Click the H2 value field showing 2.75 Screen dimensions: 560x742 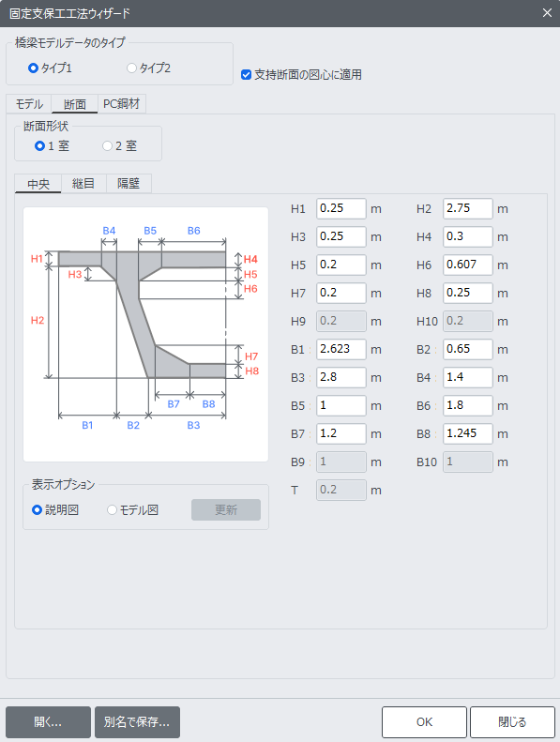pyautogui.click(x=468, y=208)
